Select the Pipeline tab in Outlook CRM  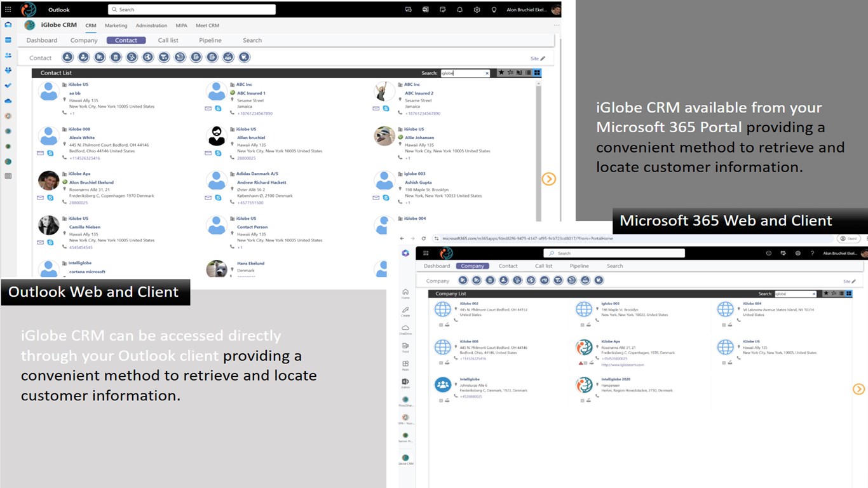[210, 40]
